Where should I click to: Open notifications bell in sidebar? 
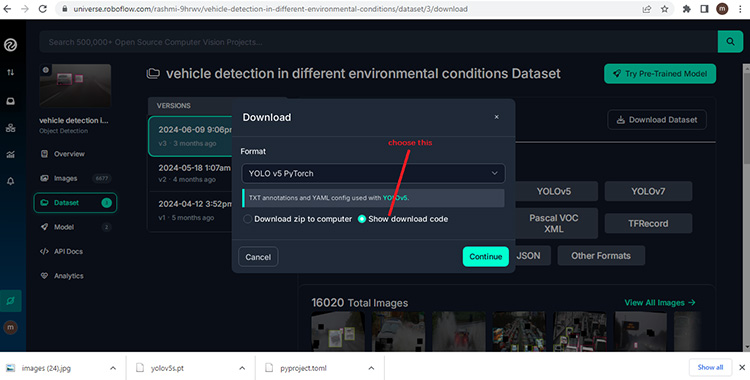[x=11, y=181]
